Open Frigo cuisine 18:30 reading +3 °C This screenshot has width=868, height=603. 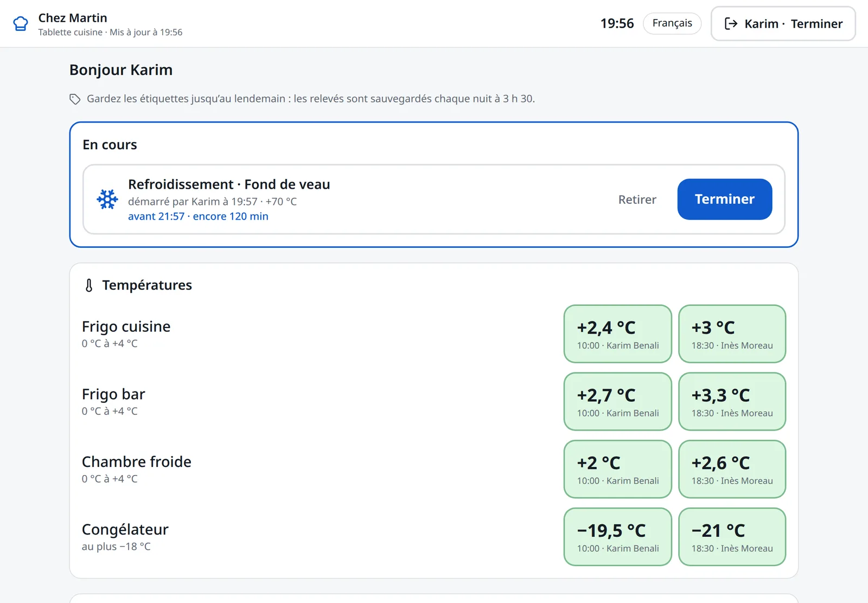(x=732, y=333)
